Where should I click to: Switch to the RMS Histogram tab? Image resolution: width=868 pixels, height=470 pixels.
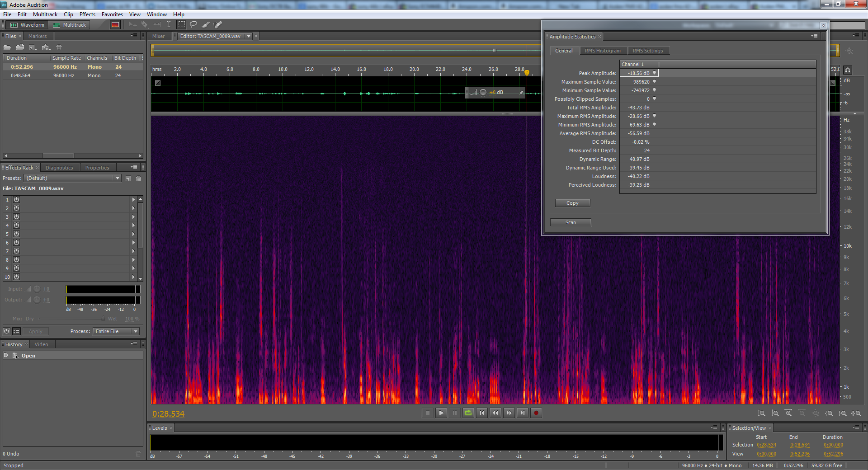click(602, 51)
